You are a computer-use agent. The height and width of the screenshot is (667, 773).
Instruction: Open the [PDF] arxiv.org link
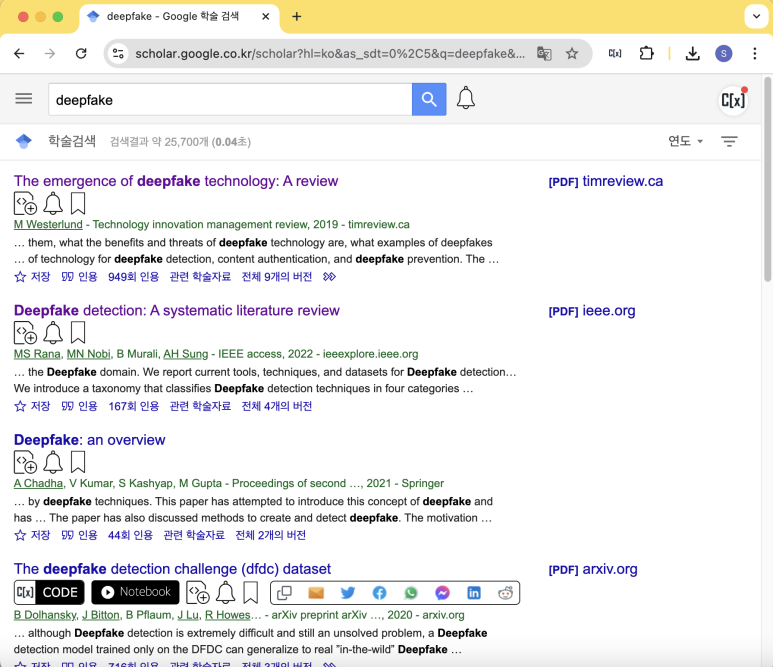(x=593, y=569)
